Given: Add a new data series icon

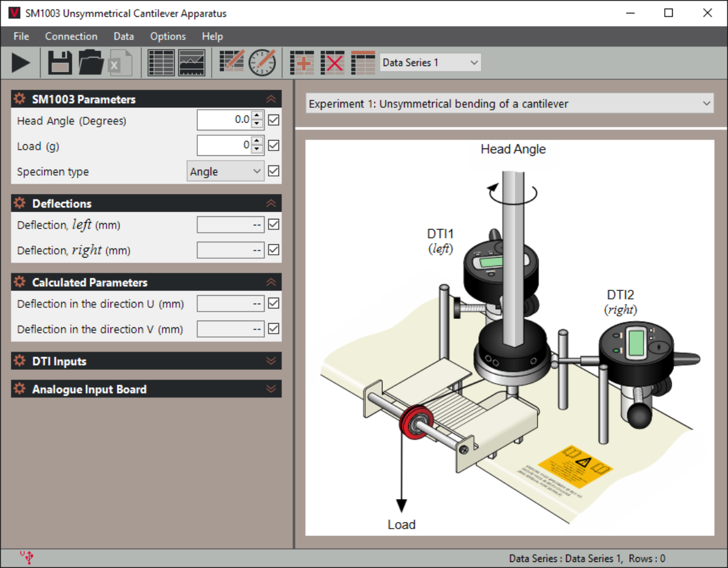Looking at the screenshot, I should click(x=302, y=62).
